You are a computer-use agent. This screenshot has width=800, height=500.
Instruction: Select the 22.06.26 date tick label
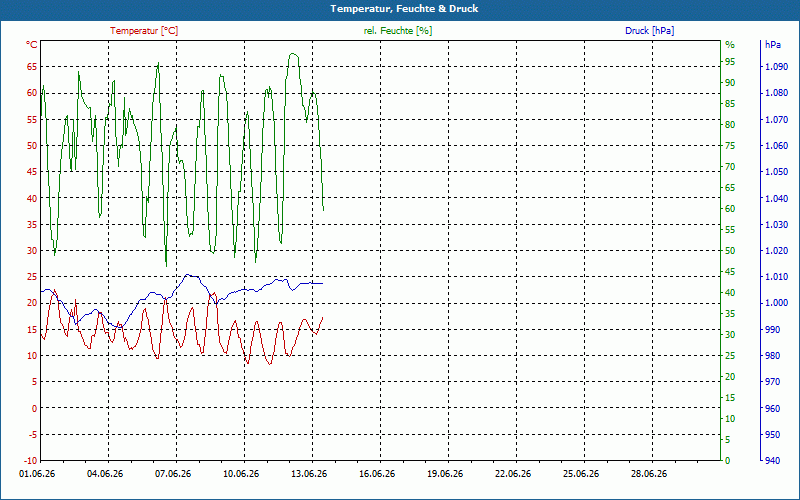point(513,474)
